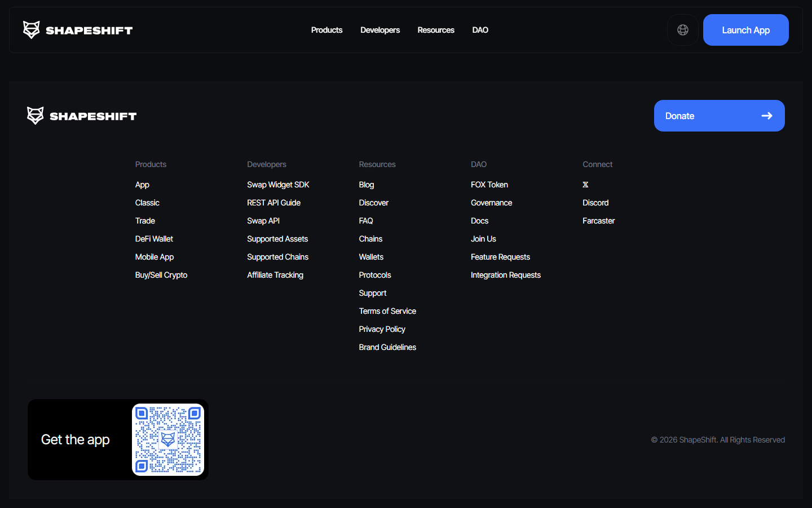The image size is (812, 508).
Task: Go to the FAQ link
Action: coord(366,221)
